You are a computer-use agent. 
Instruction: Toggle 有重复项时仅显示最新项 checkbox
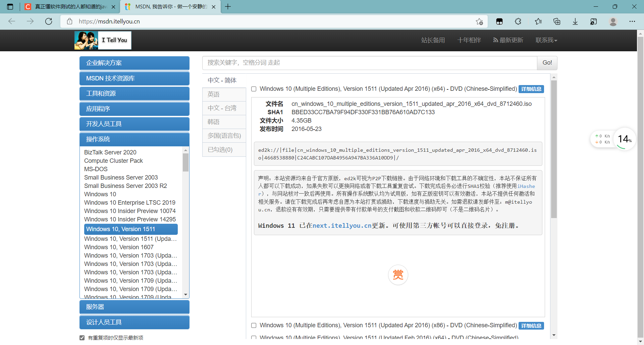[x=82, y=338]
